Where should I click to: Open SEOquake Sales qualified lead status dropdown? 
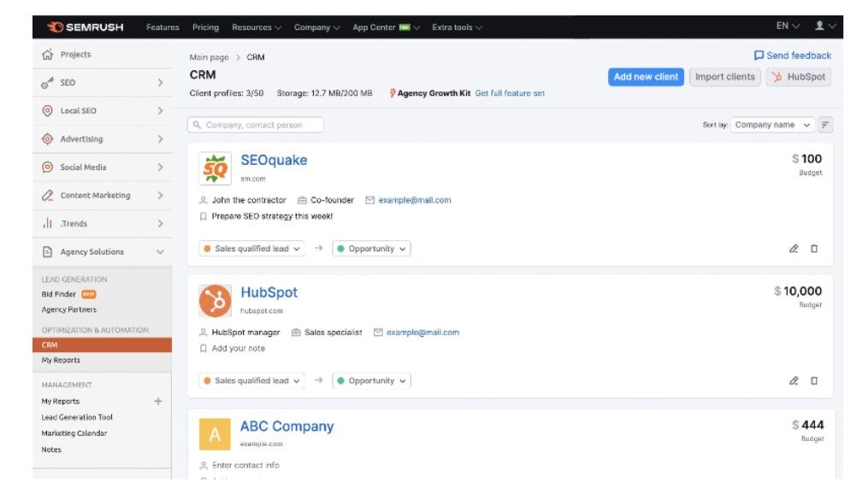(251, 249)
